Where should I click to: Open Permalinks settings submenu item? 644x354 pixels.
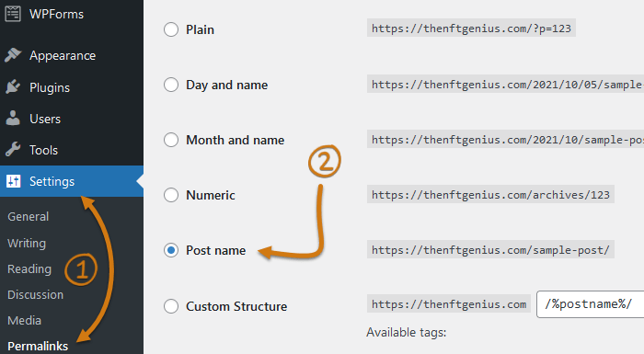38,346
